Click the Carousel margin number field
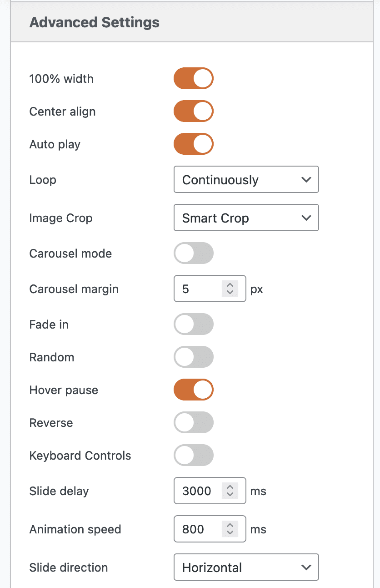This screenshot has width=380, height=588. [198, 289]
